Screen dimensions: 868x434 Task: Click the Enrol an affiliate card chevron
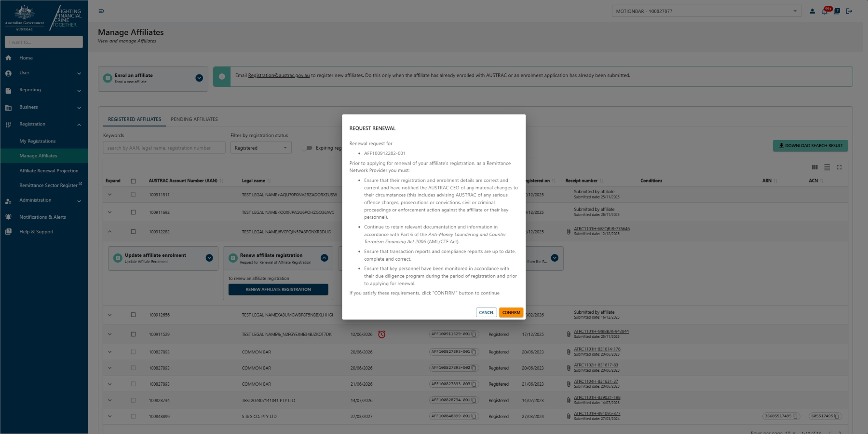[199, 78]
